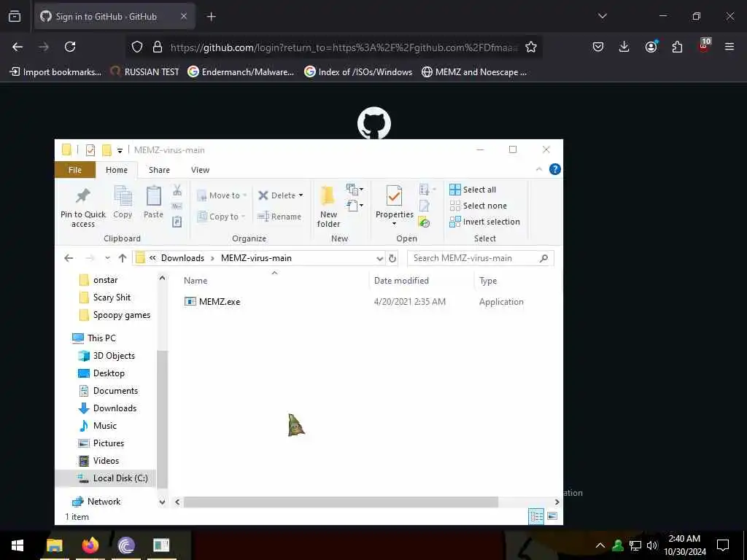This screenshot has width=747, height=560.
Task: Open the Move to dropdown
Action: pyautogui.click(x=222, y=195)
